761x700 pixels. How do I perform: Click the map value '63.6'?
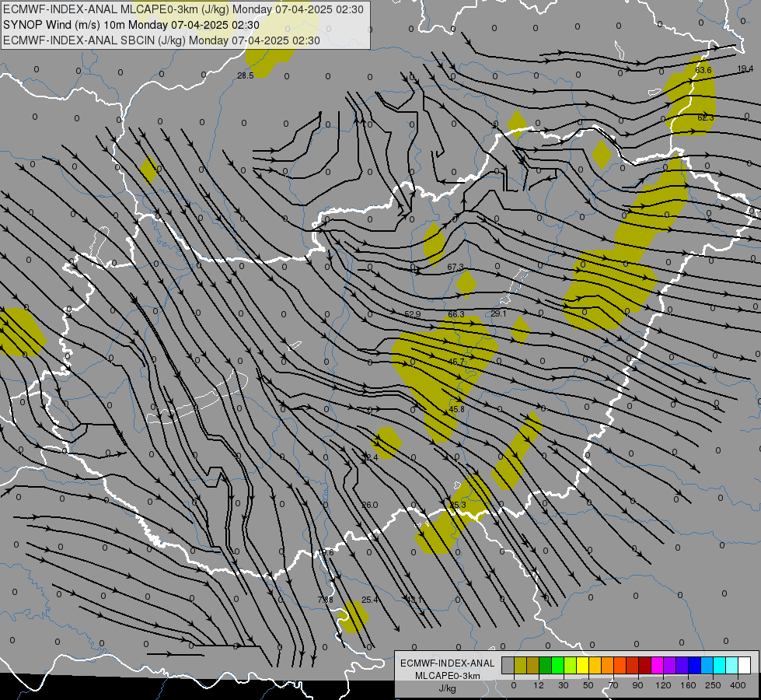pyautogui.click(x=703, y=70)
